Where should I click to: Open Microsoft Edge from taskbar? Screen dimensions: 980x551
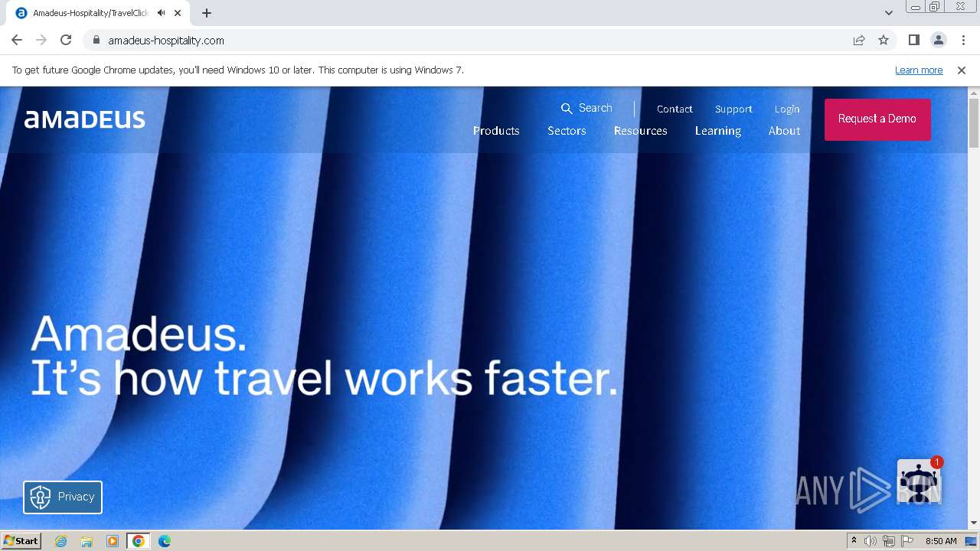click(x=165, y=541)
